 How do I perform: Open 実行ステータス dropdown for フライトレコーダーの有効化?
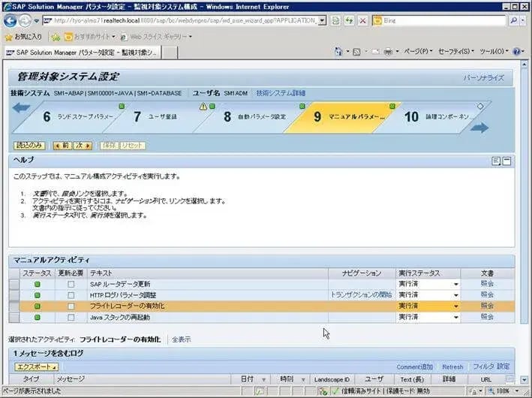[x=455, y=306]
